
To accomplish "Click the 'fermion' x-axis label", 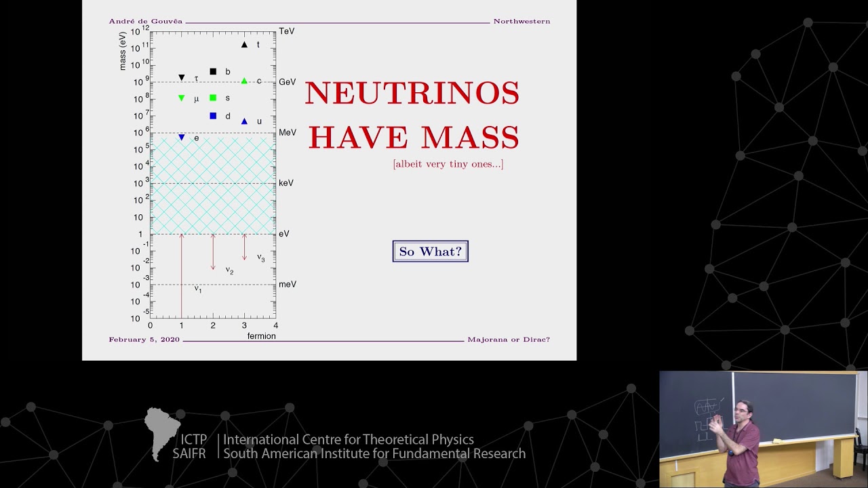I will [x=262, y=336].
